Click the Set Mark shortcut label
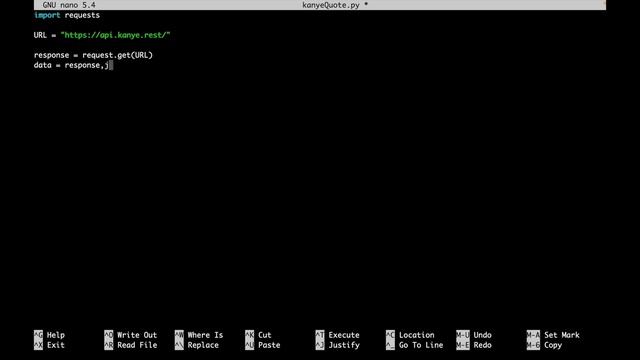This screenshot has height=360, width=640. (x=562, y=335)
